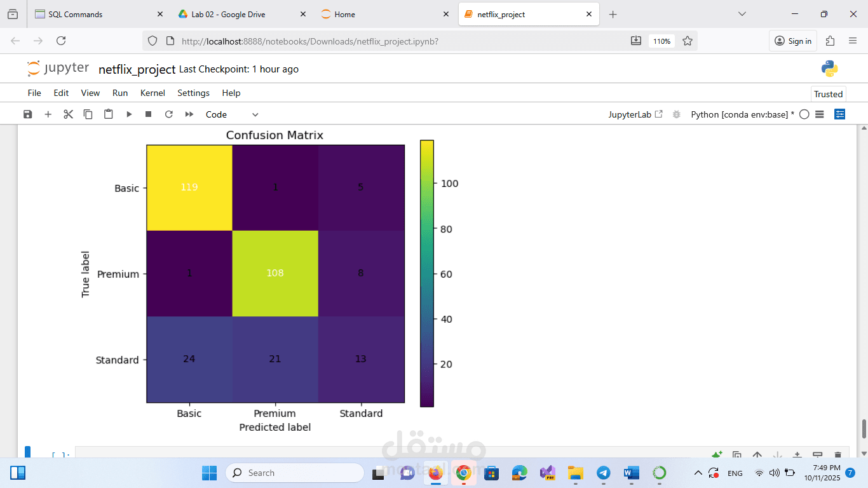The height and width of the screenshot is (488, 868).
Task: Open the downloads icon in the address bar
Action: pos(636,41)
